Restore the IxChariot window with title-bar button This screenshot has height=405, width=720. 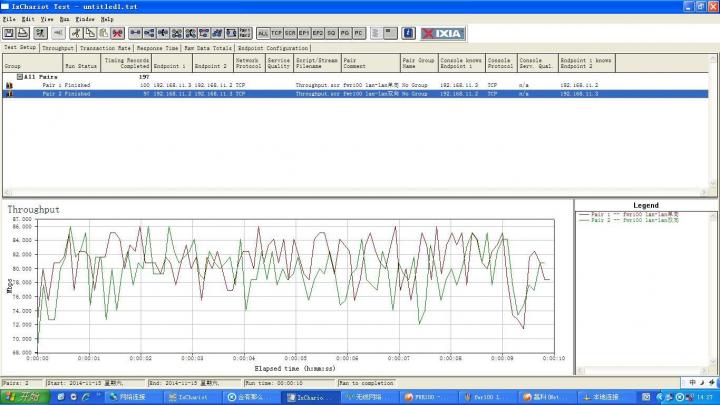(701, 6)
